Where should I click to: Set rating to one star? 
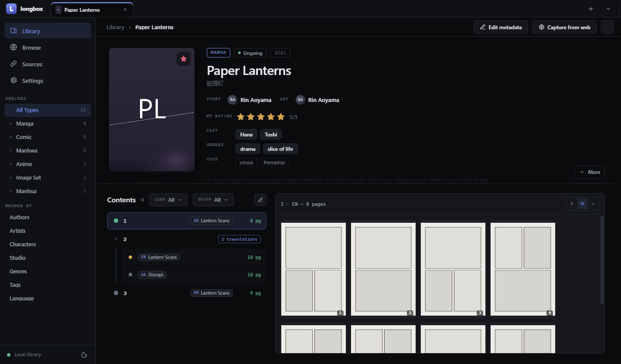tap(240, 116)
